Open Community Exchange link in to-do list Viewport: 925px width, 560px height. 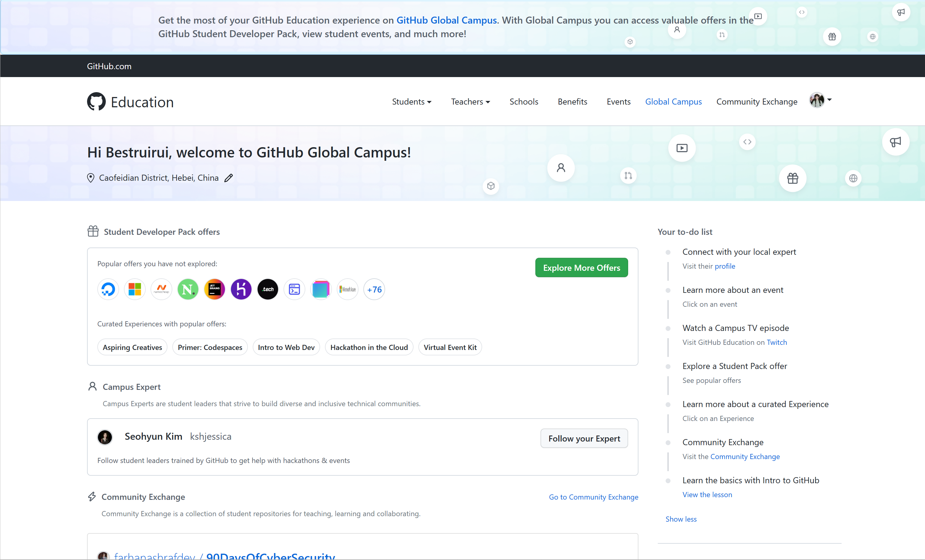coord(745,456)
